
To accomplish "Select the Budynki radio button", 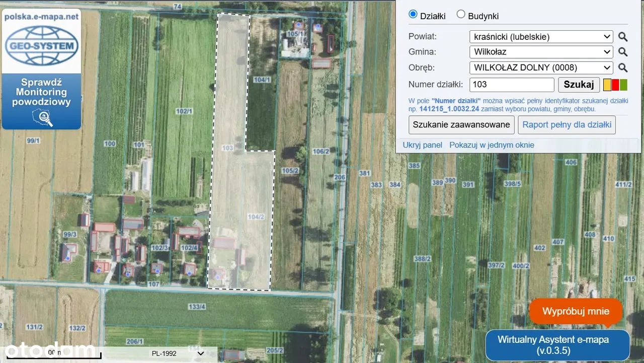I will click(x=461, y=15).
